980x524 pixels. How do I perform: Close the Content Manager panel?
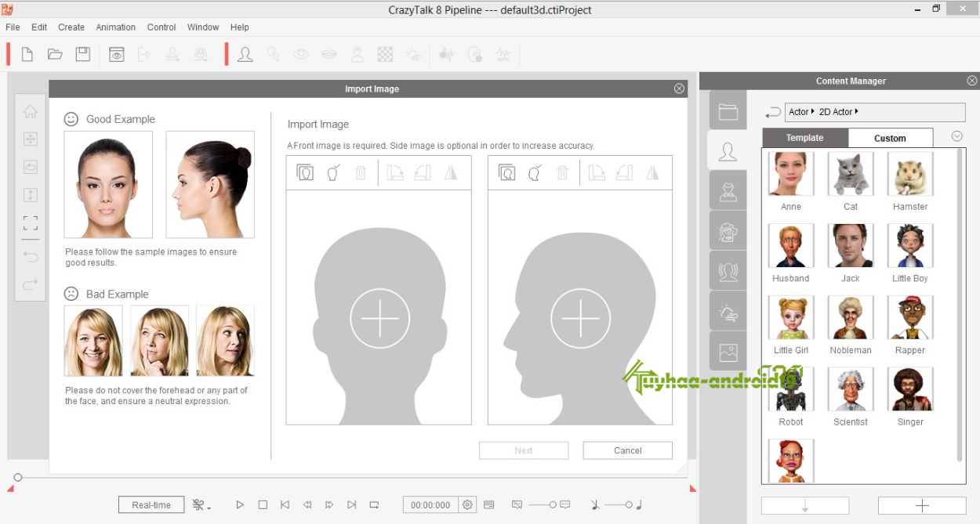point(972,81)
